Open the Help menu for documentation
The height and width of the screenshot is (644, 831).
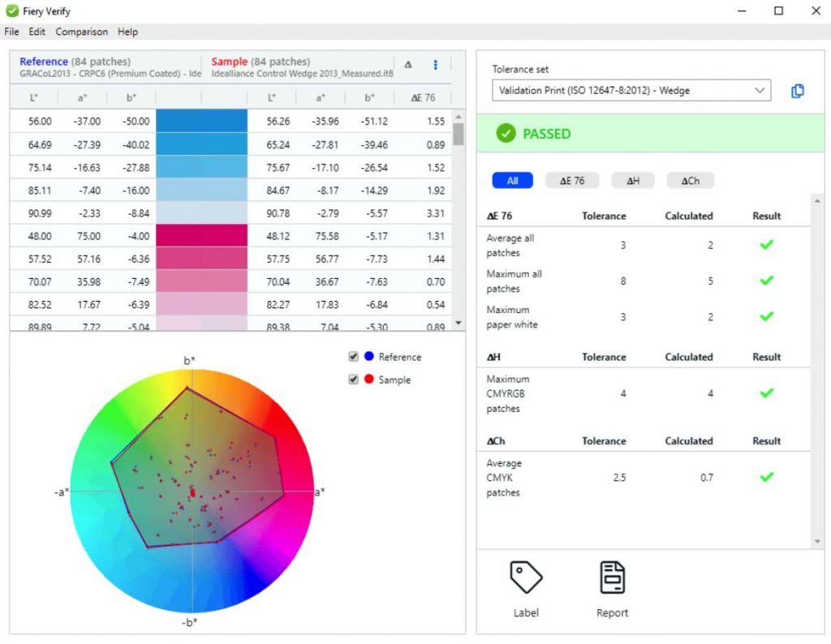tap(127, 32)
